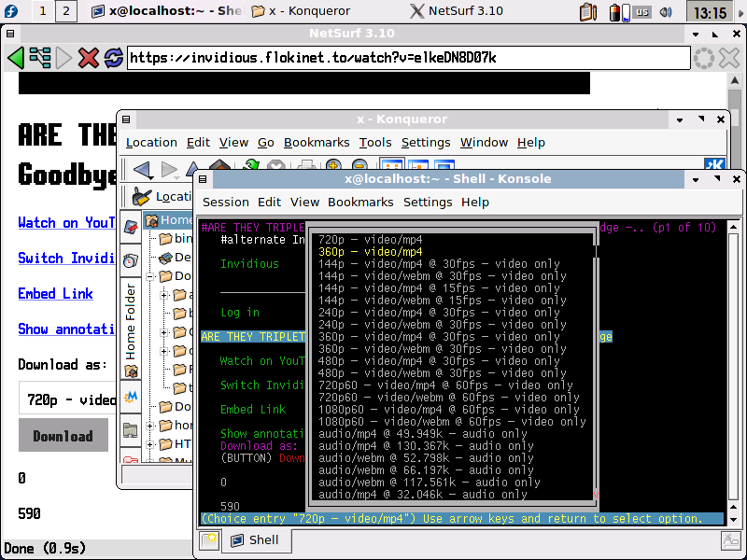Viewport: 747px width, 560px height.
Task: Switch to virtual desktop 2
Action: pyautogui.click(x=66, y=12)
